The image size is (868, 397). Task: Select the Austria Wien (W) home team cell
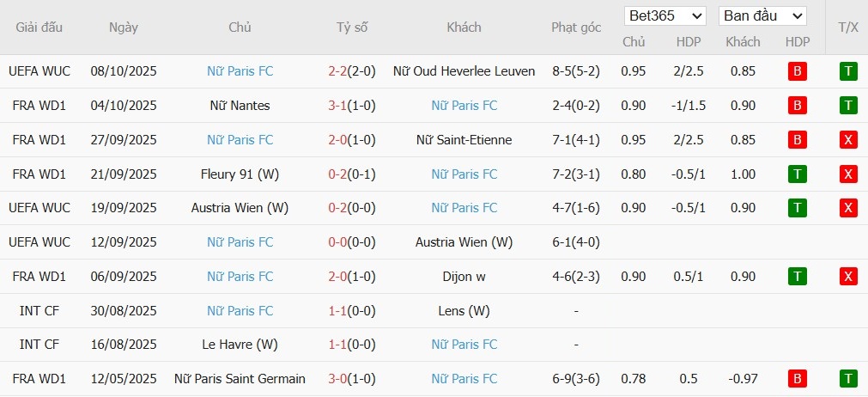pyautogui.click(x=240, y=208)
